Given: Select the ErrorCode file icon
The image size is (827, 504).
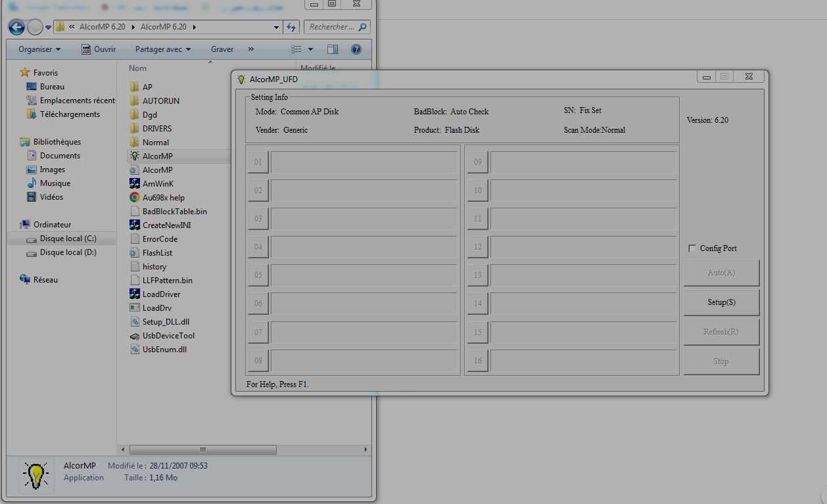Looking at the screenshot, I should pos(135,239).
